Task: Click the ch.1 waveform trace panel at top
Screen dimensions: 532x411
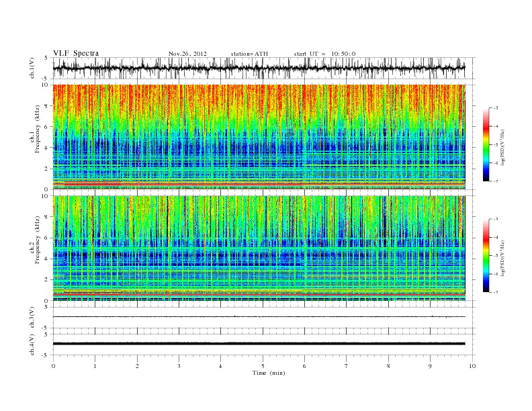Action: 264,68
